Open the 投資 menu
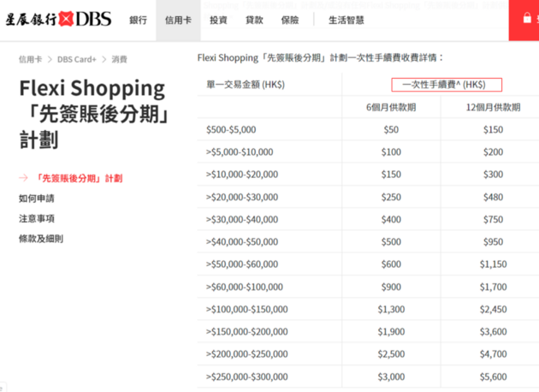This screenshot has height=392, width=539. pos(218,21)
